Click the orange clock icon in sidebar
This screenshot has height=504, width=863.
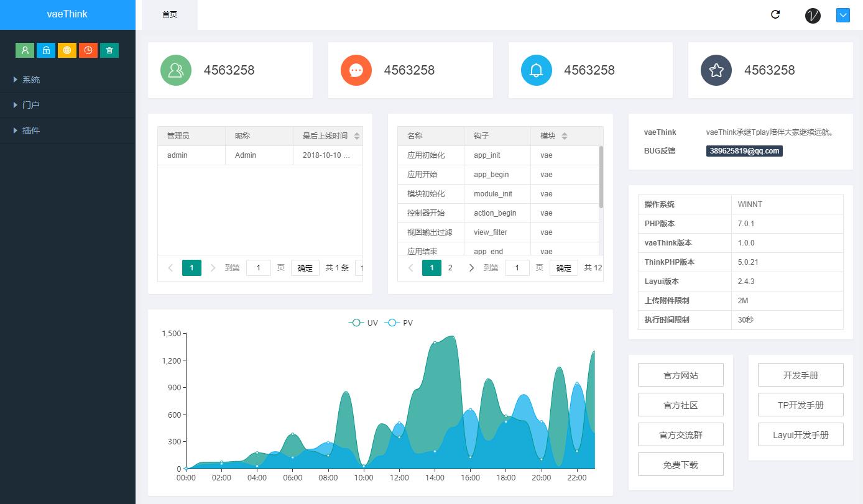coord(88,50)
